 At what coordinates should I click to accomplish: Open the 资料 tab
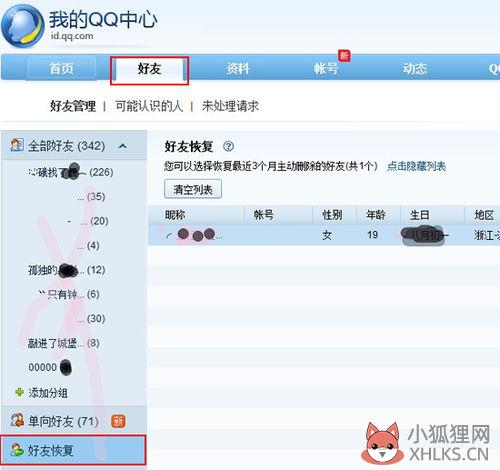(x=238, y=69)
